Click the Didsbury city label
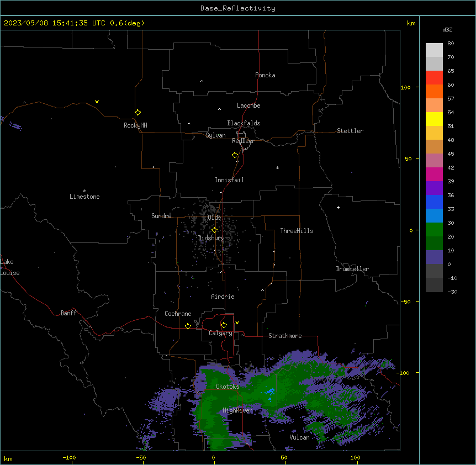This screenshot has height=465, width=476. (x=211, y=238)
